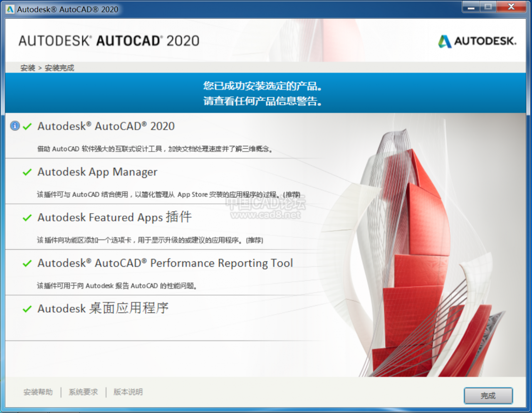This screenshot has height=413, width=532.
Task: Click the checkmark beside Performance Reporting Tool
Action: click(x=27, y=263)
